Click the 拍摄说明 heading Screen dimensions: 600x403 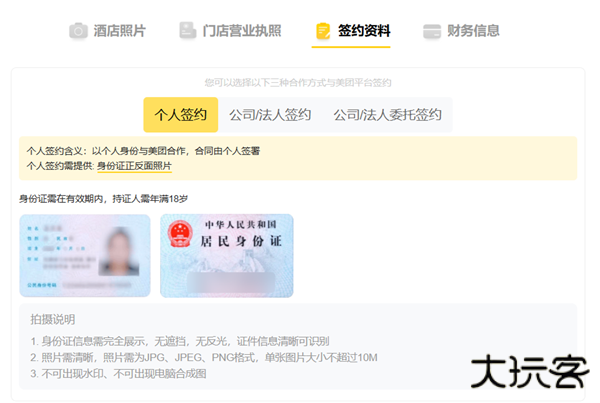53,320
